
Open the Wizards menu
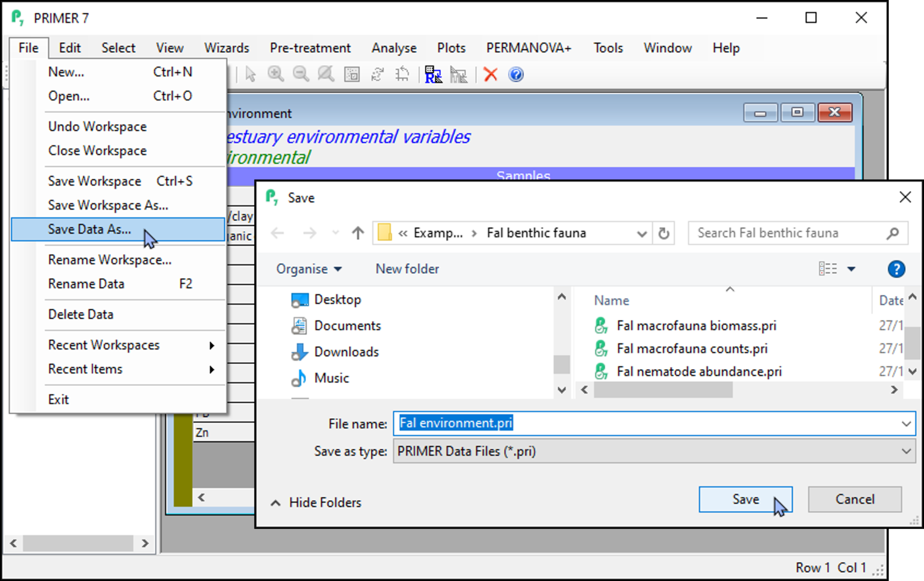click(227, 48)
